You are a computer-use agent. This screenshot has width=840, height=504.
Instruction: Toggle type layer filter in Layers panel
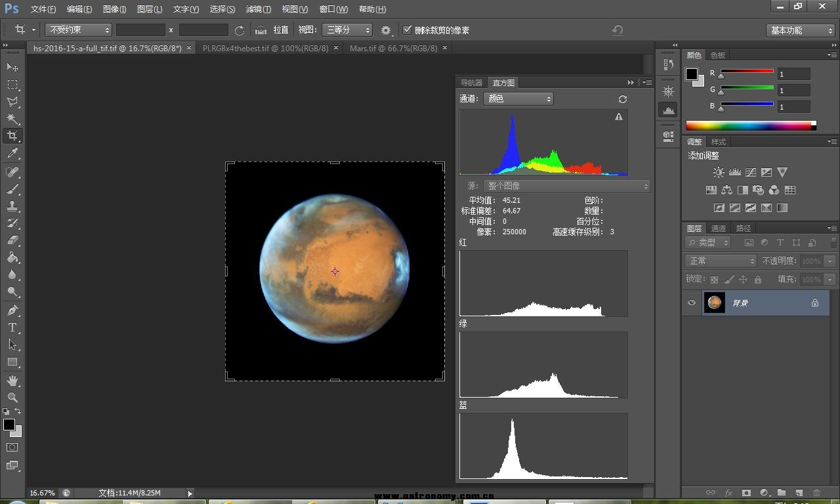pos(780,242)
